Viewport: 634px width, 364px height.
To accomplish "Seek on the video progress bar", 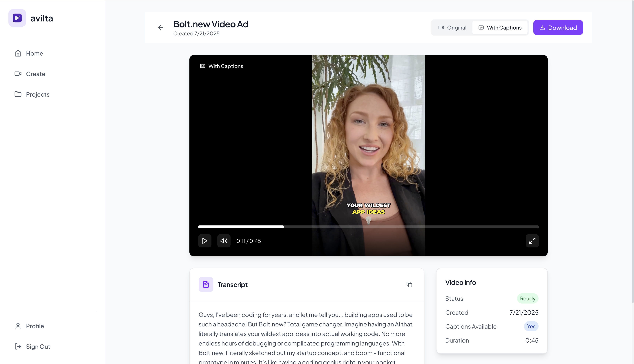I will coord(368,227).
